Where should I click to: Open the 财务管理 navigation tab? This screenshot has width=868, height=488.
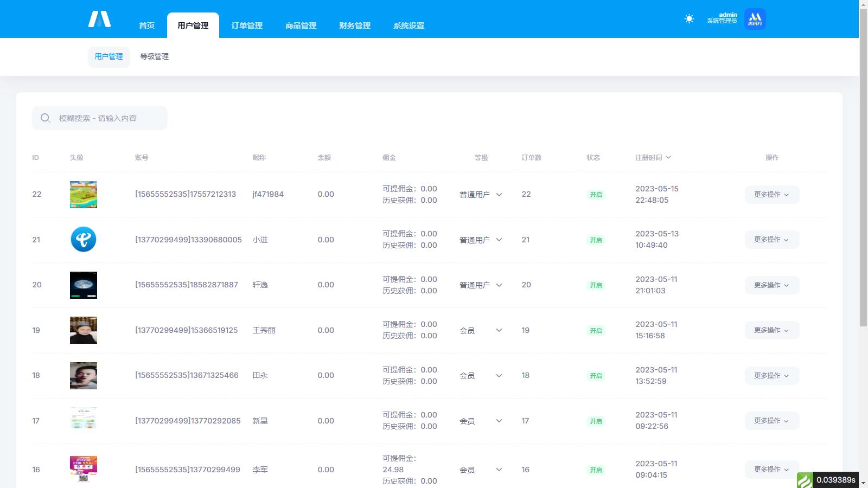355,25
